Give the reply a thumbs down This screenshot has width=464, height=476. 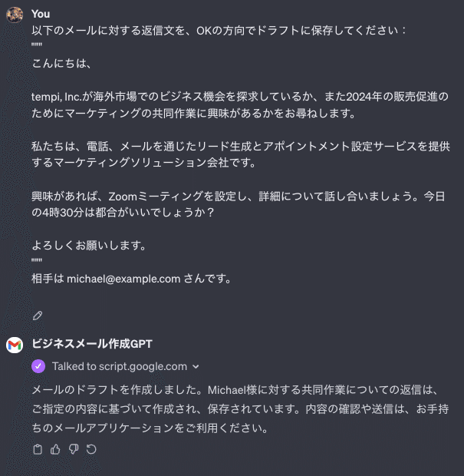pos(73,449)
